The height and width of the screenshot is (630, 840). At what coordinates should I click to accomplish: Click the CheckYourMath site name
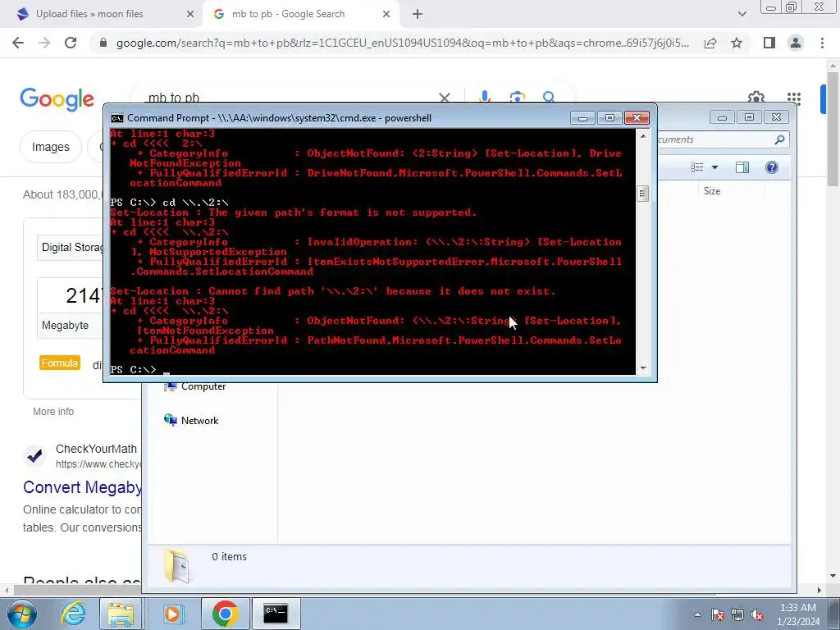click(x=96, y=449)
